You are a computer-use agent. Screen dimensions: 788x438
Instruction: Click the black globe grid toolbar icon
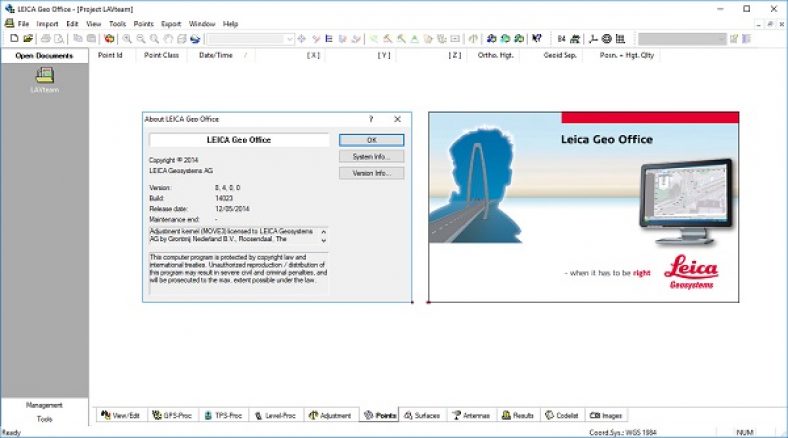[x=607, y=39]
